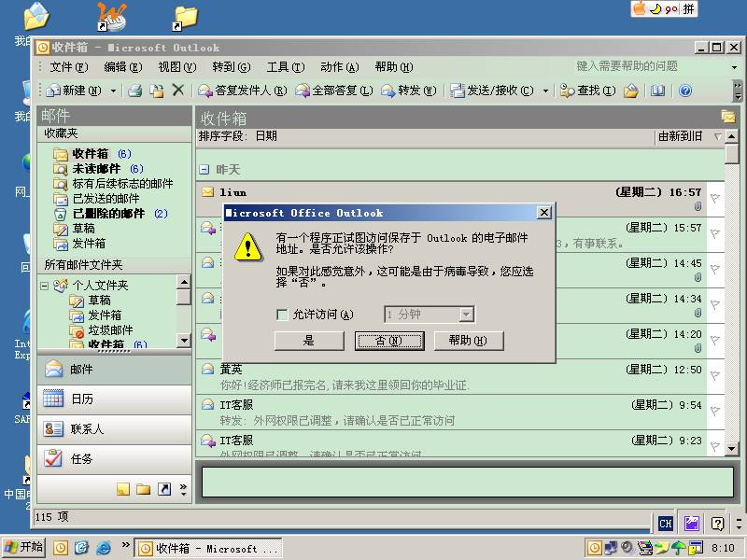Open message from 黄英
Viewport: 747px width, 560px height.
click(451, 377)
